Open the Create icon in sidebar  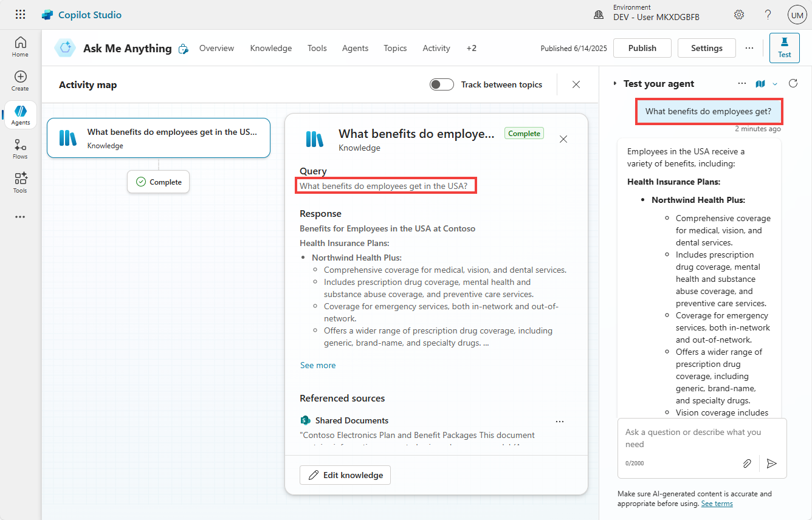[x=20, y=80]
